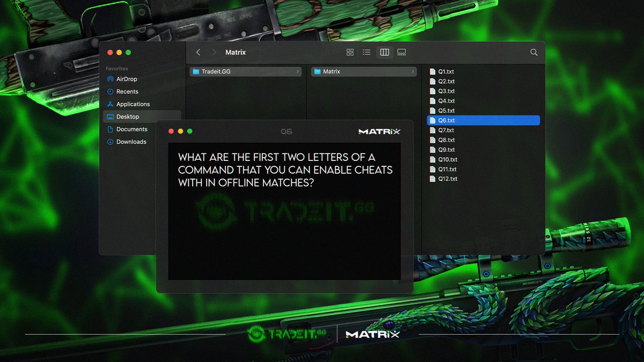Viewport: 644px width, 362px height.
Task: Select highlighted file Q6.txt
Action: (x=484, y=121)
